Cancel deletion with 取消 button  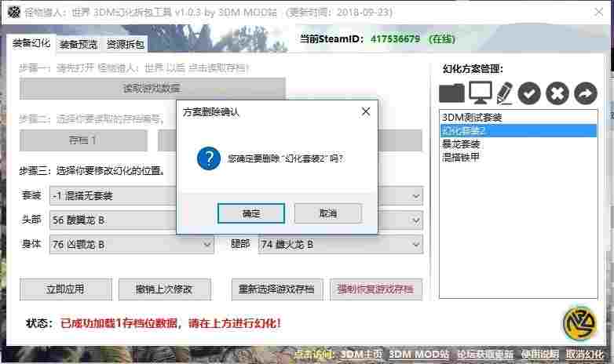(x=327, y=213)
